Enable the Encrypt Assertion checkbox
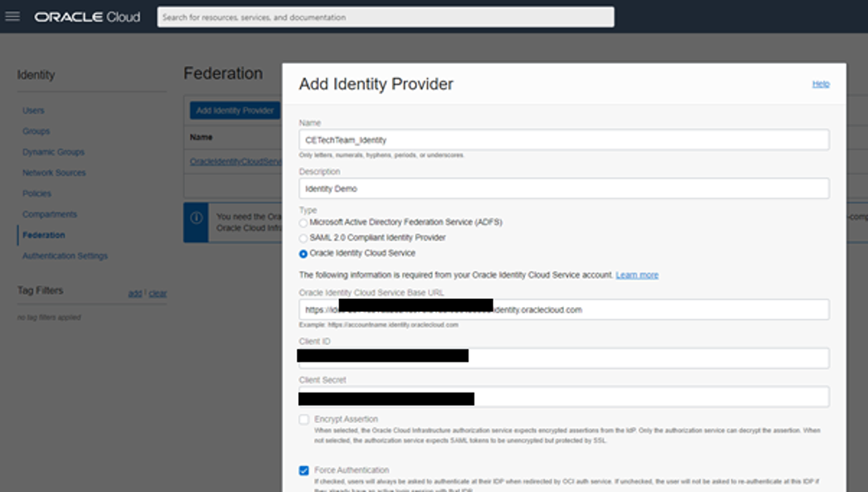 pyautogui.click(x=302, y=418)
